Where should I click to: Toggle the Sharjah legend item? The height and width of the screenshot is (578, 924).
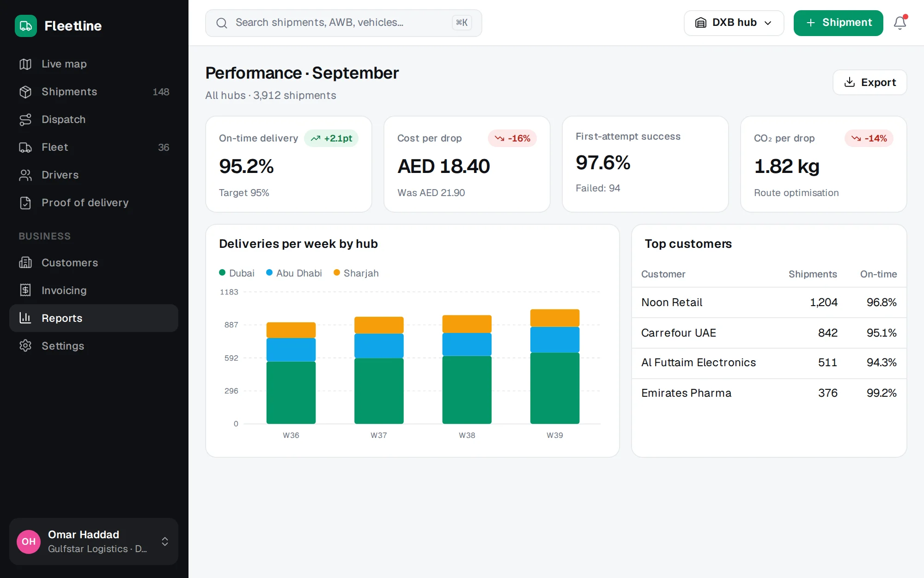click(x=356, y=273)
